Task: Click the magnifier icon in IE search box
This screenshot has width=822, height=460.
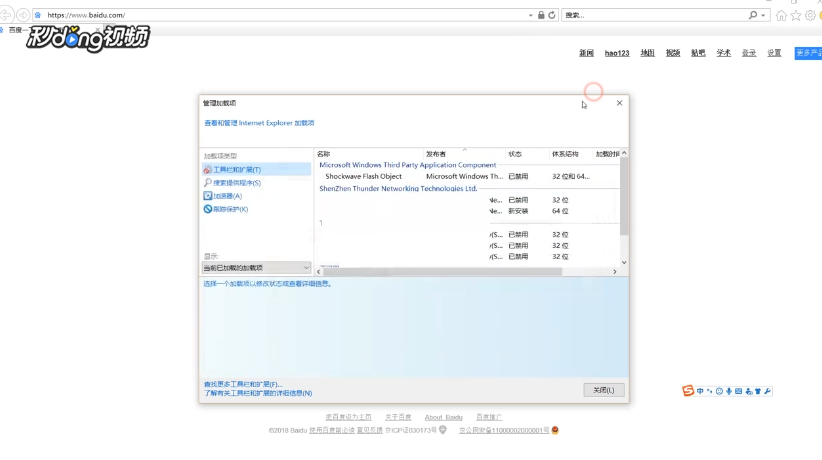Action: point(753,15)
